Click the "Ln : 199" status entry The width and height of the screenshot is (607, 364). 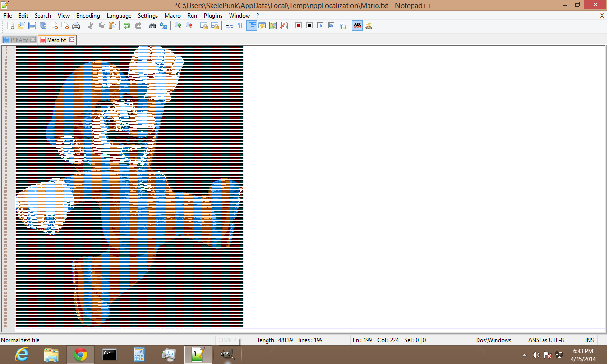click(362, 340)
